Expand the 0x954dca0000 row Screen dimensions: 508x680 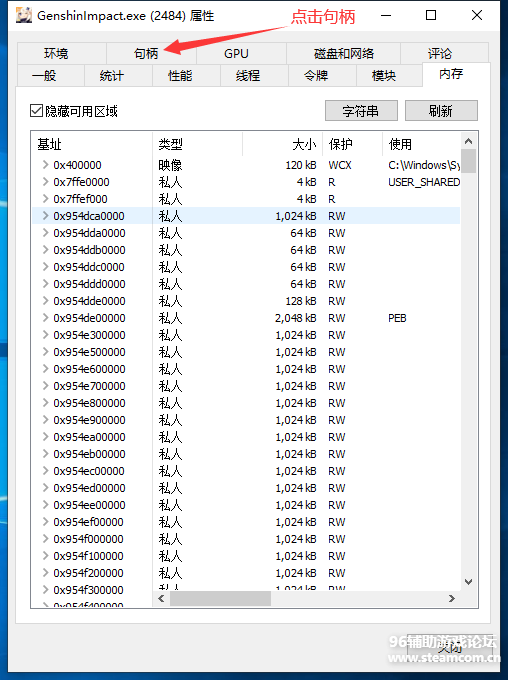[45, 216]
